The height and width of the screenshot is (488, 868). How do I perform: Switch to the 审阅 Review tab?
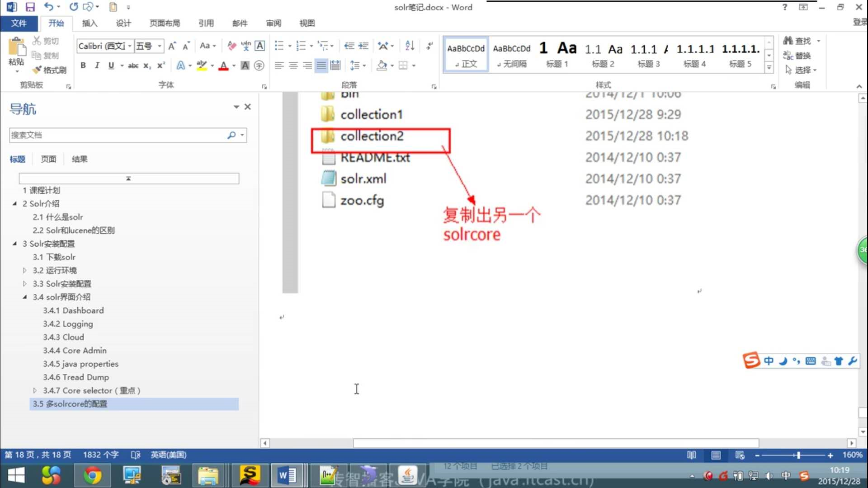(273, 23)
